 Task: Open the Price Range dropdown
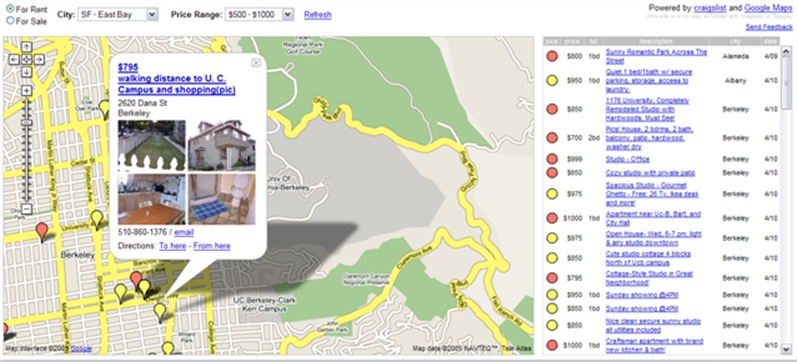click(x=259, y=14)
